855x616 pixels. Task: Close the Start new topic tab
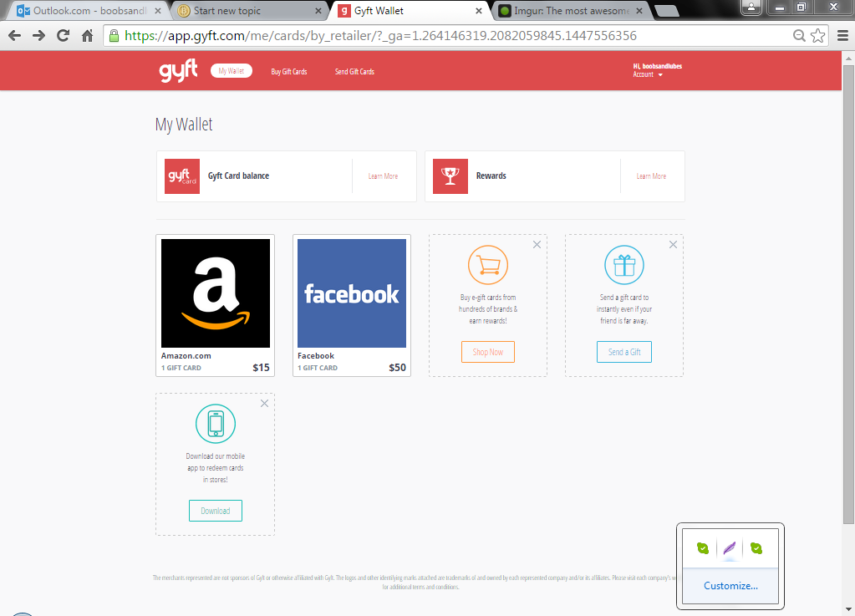point(318,11)
